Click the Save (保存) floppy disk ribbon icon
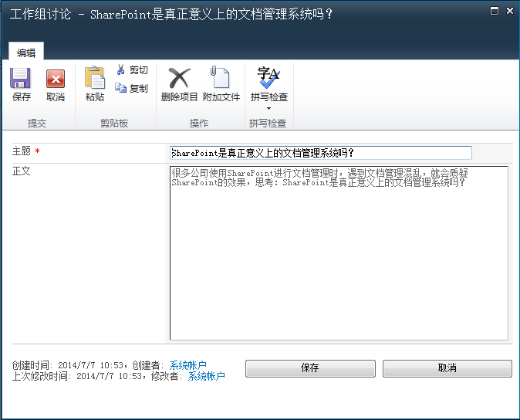 21,78
